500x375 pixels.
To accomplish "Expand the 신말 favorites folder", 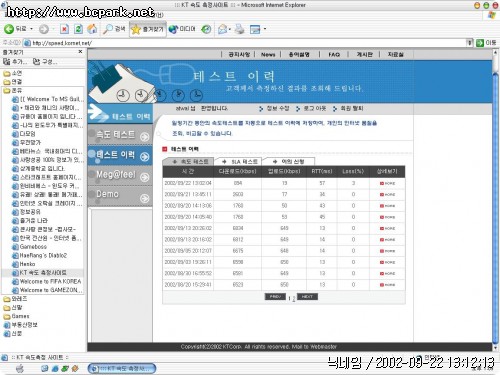I will pyautogui.click(x=13, y=307).
